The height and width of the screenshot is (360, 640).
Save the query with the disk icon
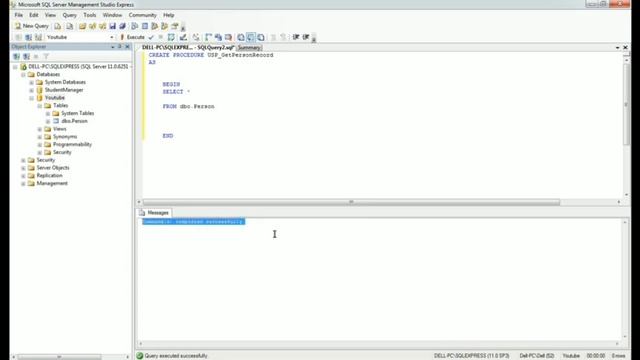coord(112,26)
